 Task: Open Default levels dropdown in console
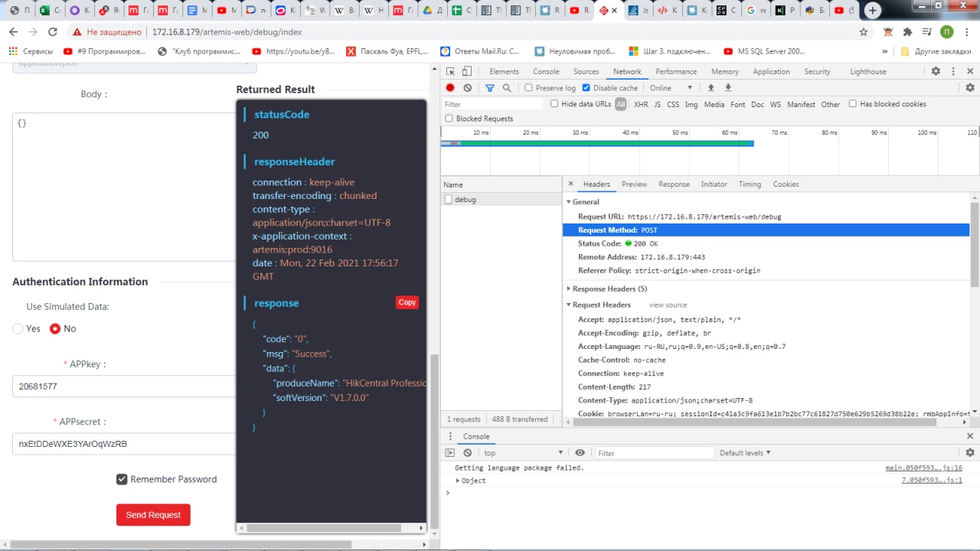point(745,453)
